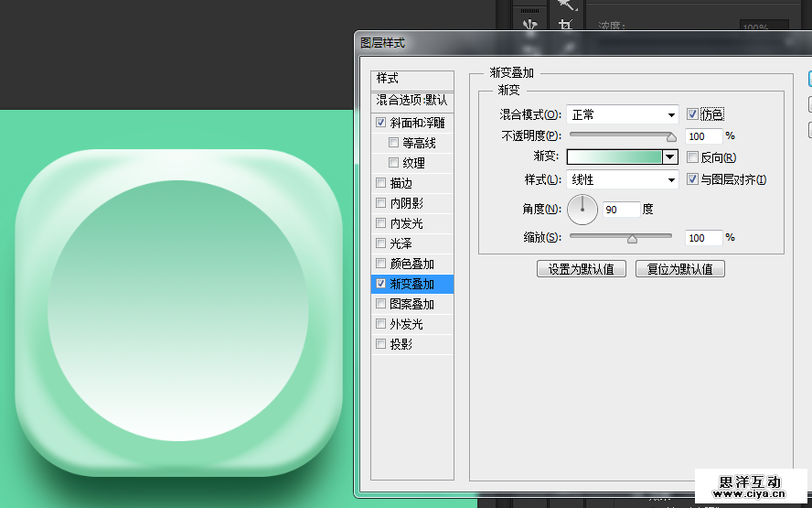The width and height of the screenshot is (812, 508).
Task: Tick the 等高线 (Contour) checkbox
Action: (x=394, y=143)
